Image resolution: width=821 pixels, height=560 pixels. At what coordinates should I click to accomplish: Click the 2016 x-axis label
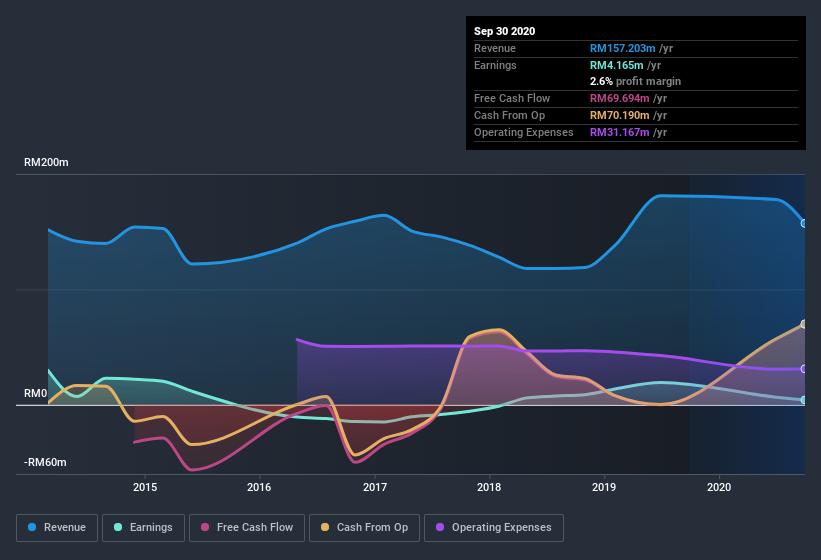coord(259,487)
